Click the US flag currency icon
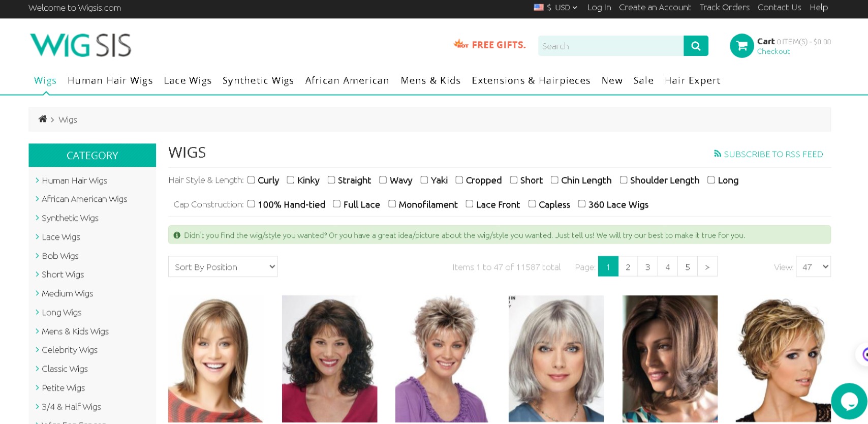 click(x=539, y=7)
